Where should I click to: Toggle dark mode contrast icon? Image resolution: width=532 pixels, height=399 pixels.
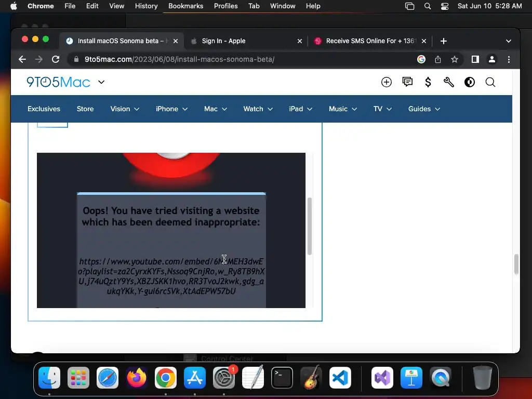(470, 82)
